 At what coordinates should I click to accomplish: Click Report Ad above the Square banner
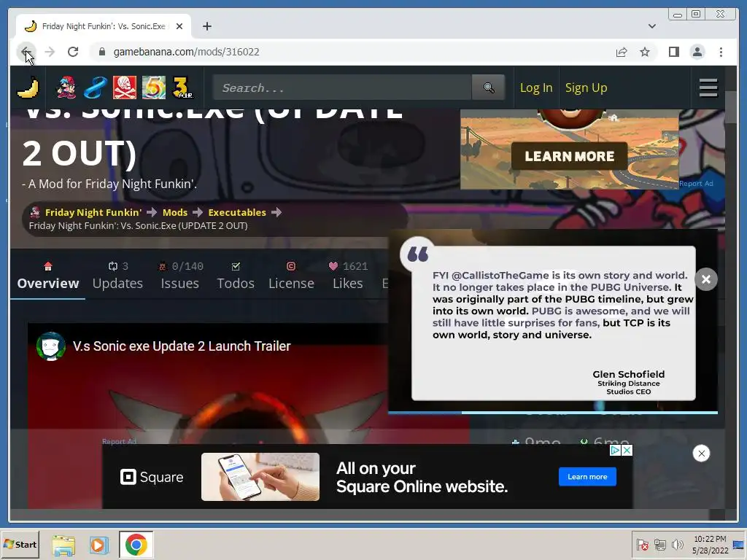point(119,441)
